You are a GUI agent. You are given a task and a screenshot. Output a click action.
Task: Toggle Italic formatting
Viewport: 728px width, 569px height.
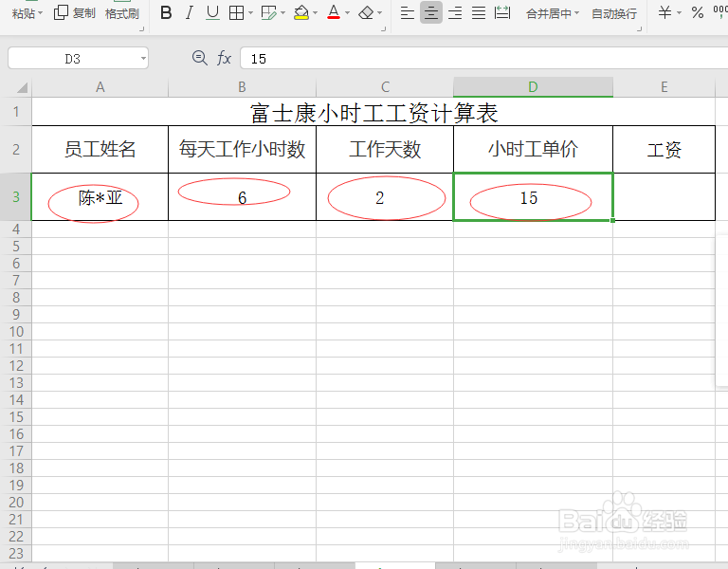click(190, 13)
